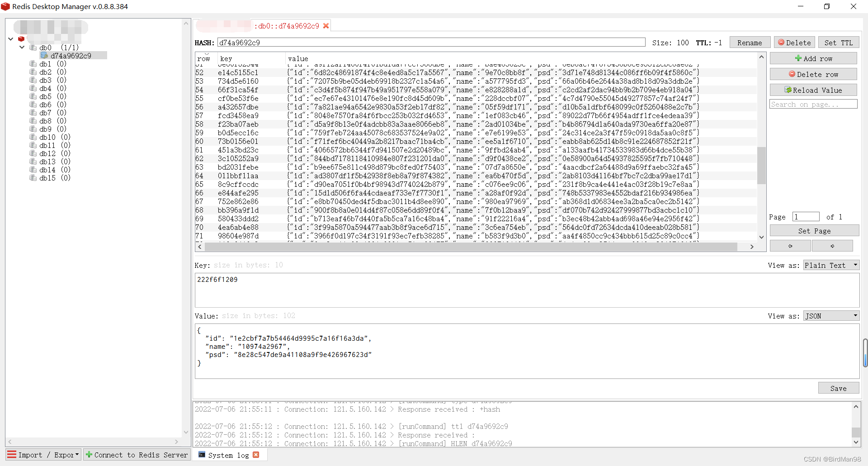Click the Rename button

[750, 42]
